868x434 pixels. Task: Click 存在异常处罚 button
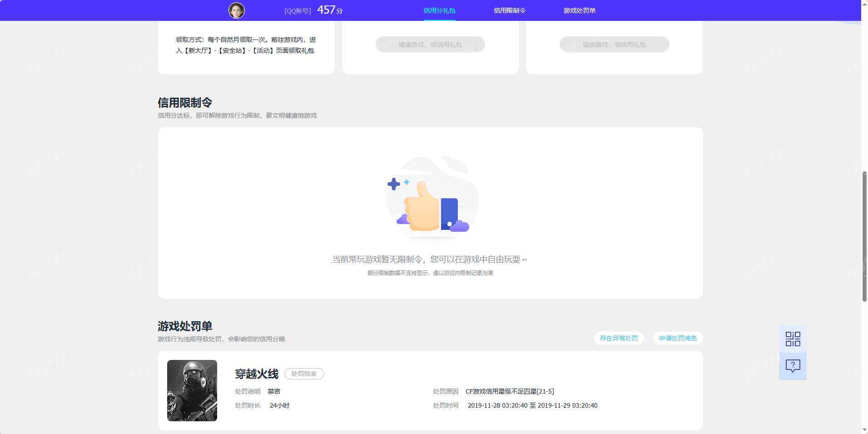point(619,338)
